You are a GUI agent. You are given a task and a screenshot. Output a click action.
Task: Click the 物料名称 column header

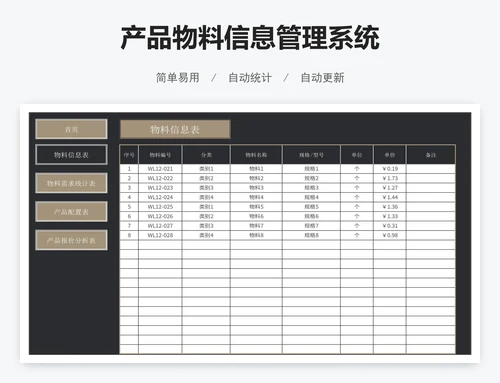click(256, 155)
